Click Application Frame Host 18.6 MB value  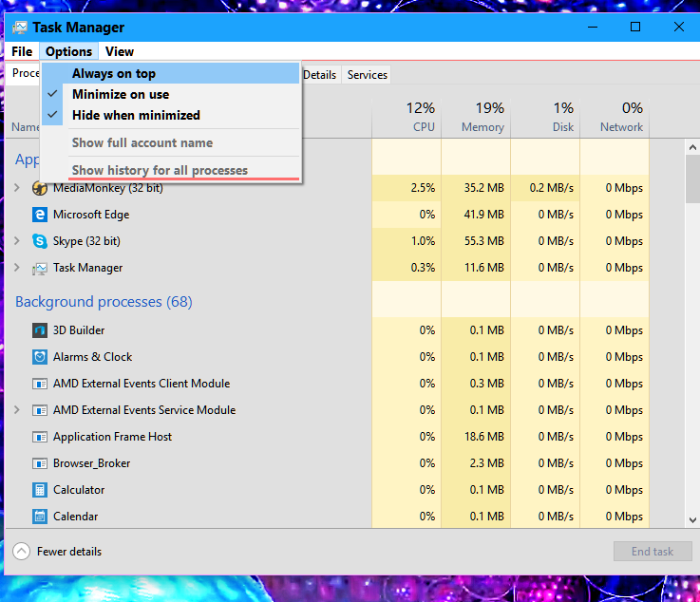484,437
